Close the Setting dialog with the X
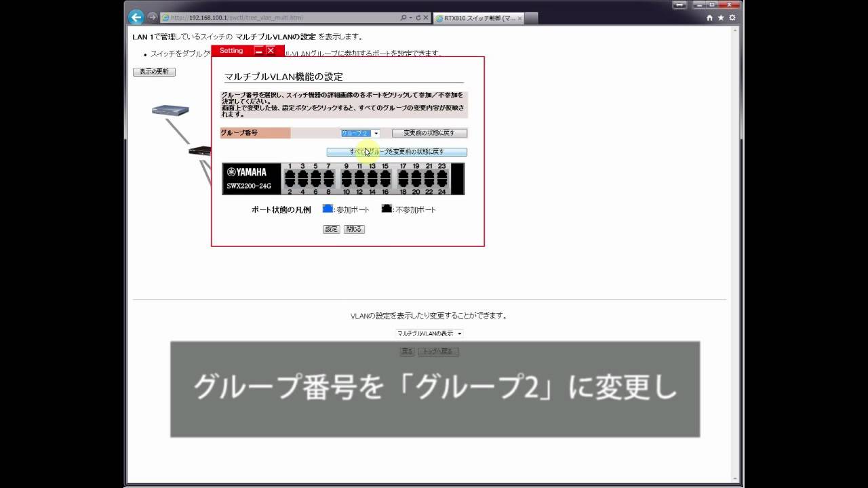The image size is (868, 488). (271, 51)
